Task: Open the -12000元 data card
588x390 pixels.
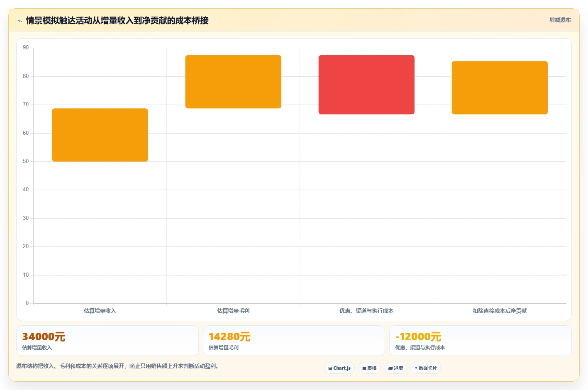Action: (480, 341)
